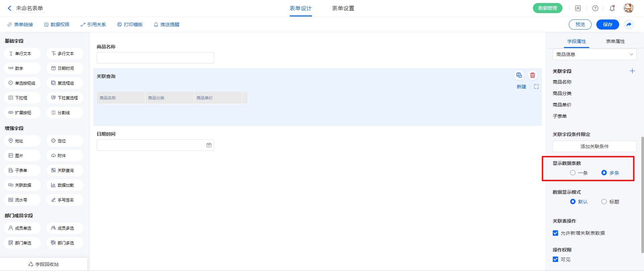Uncheck 允许新增关联表数据 checkbox
Screen dimensions: 644x271
pos(555,233)
